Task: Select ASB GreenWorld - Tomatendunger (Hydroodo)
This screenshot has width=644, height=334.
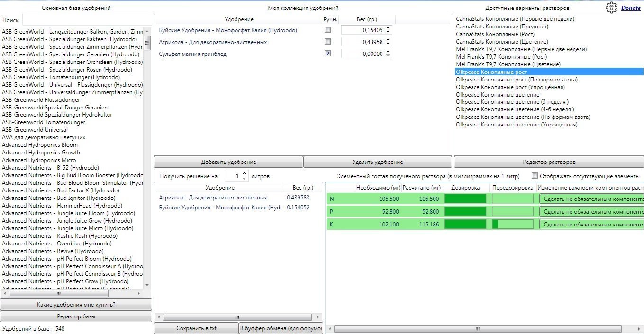Action: coord(61,77)
